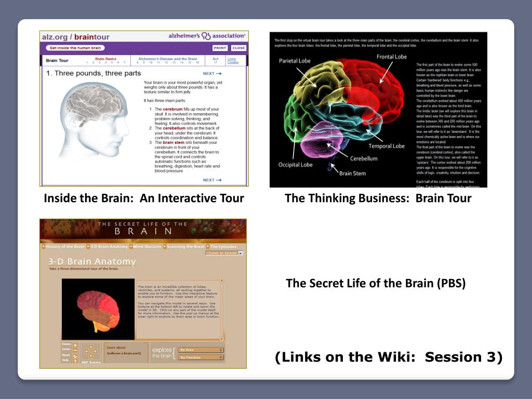Go to page 17 under Act
The image size is (532, 399).
[x=216, y=62]
